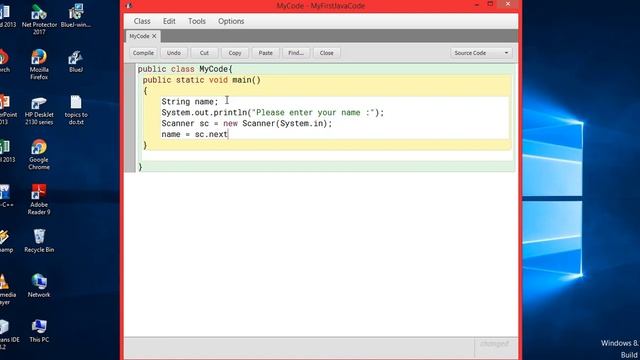
Task: Click the Close button in editor toolbar
Action: tap(327, 53)
